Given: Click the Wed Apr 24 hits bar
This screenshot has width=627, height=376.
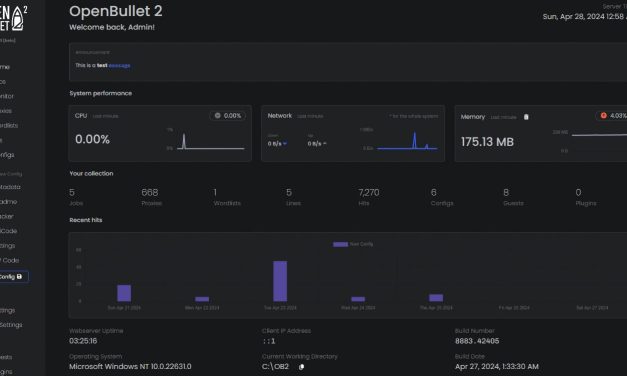Looking at the screenshot, I should click(358, 299).
